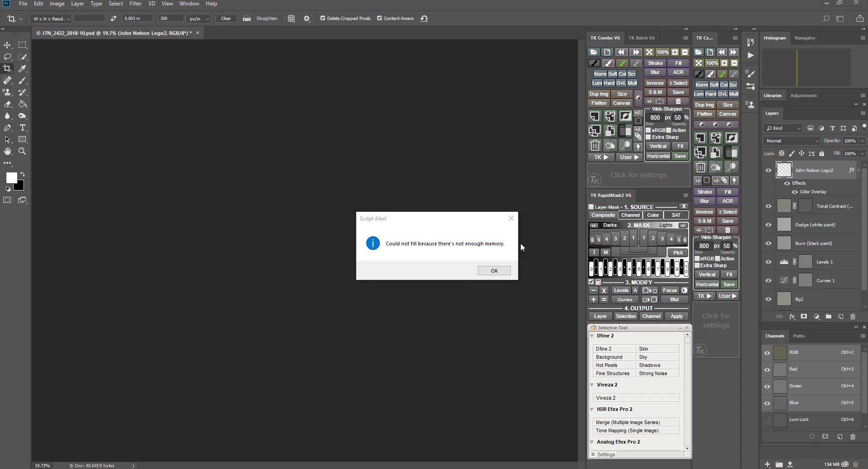Hide the Red channel
The width and height of the screenshot is (868, 469).
767,370
